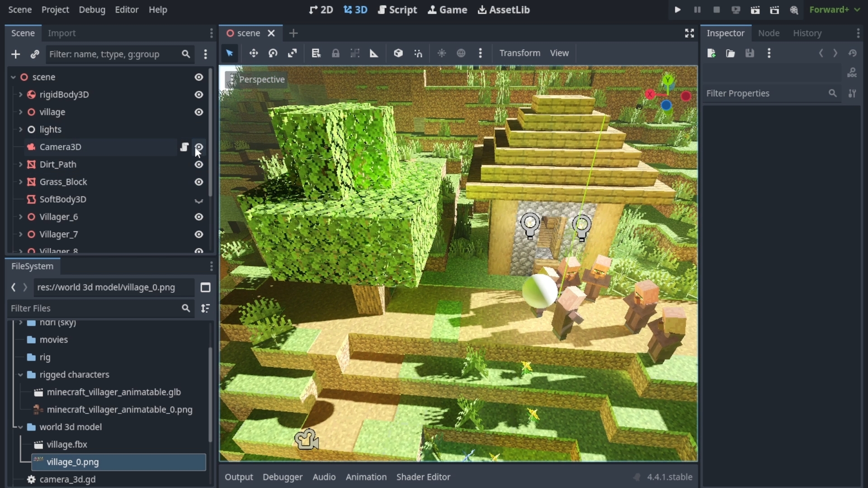The width and height of the screenshot is (868, 488).
Task: Hide the village node
Action: [199, 112]
